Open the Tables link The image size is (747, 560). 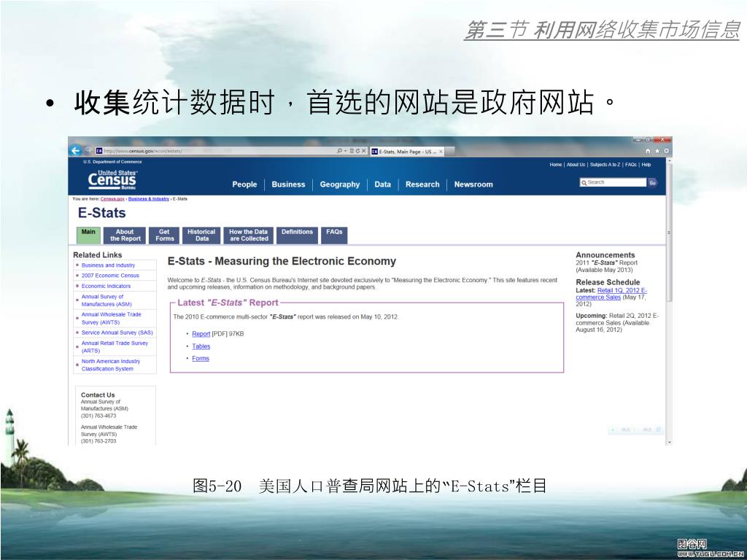(x=201, y=346)
